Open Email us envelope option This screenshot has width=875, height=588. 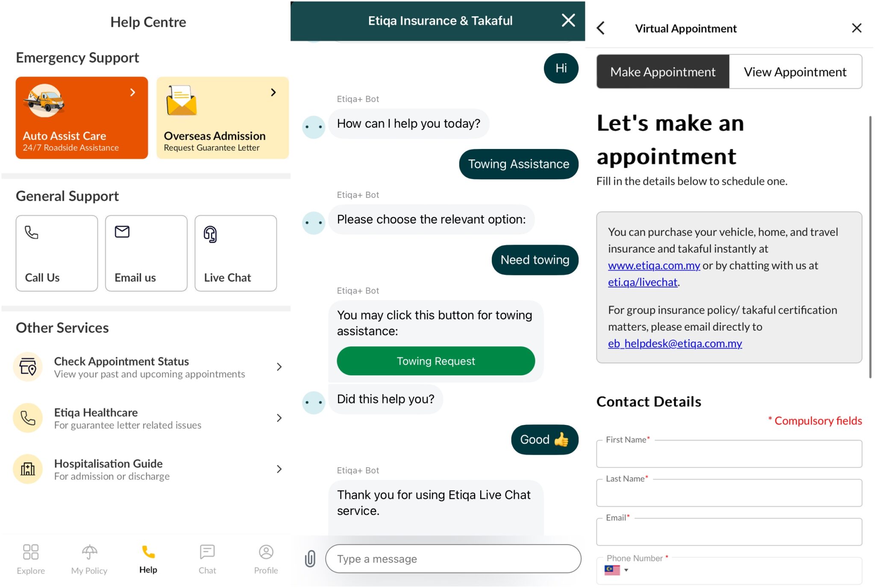point(122,232)
